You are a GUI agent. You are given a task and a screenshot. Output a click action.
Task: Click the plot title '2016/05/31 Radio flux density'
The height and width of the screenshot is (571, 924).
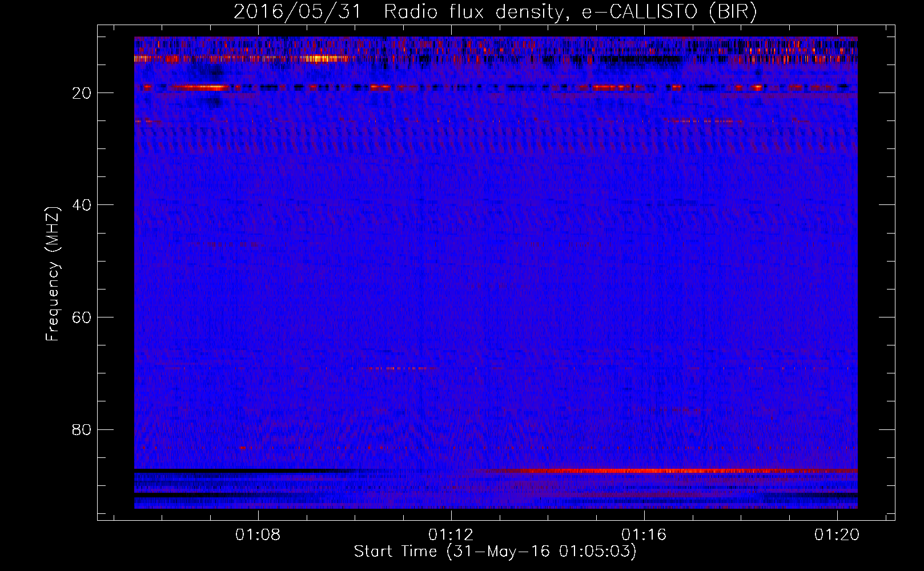(398, 12)
